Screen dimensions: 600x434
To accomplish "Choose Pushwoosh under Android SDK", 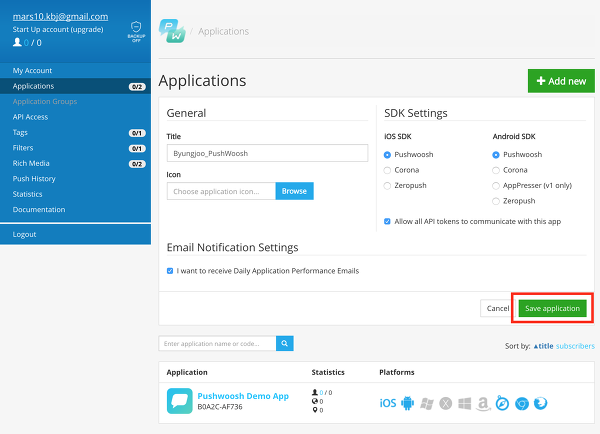I will tap(496, 155).
